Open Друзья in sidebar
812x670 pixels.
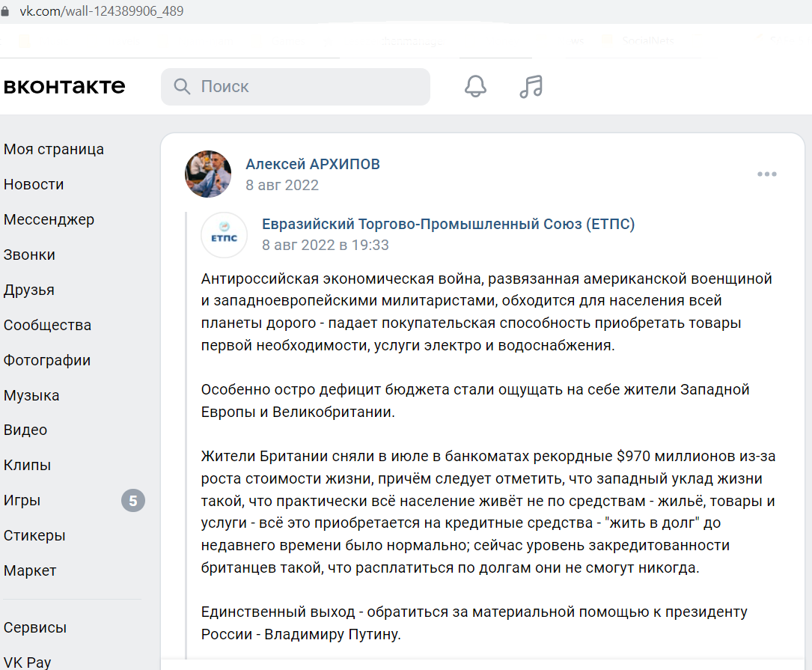coord(29,290)
